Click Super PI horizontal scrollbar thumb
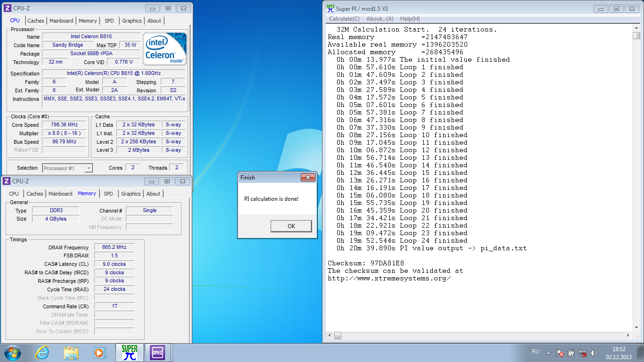644x362 pixels. point(338,336)
